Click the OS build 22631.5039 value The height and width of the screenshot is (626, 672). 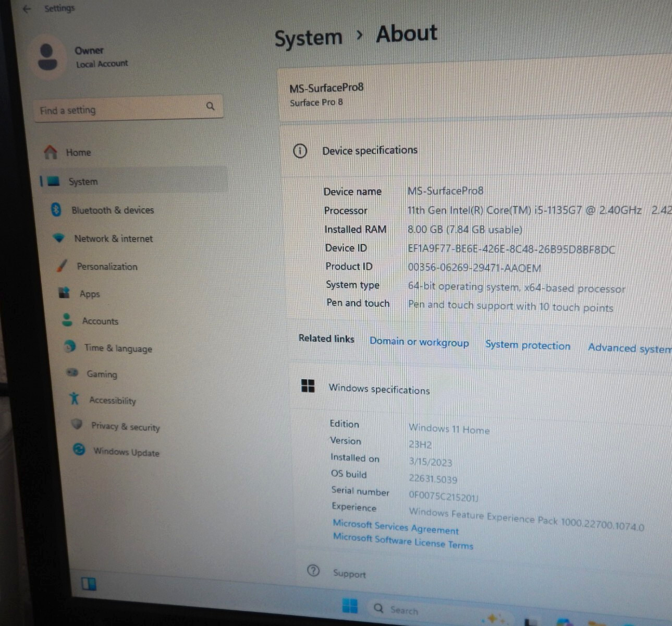(x=433, y=479)
